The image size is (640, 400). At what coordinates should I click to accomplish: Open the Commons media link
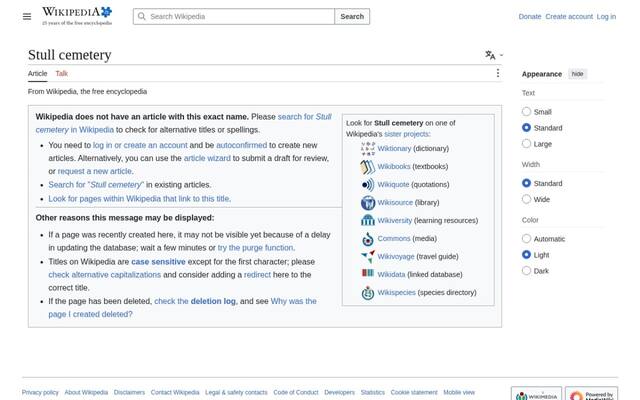click(x=394, y=238)
